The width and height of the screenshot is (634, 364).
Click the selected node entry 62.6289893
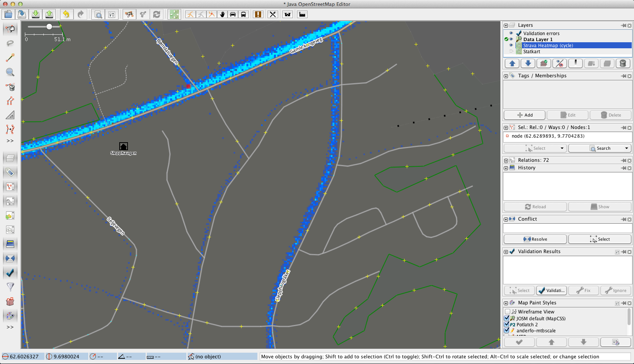coord(568,136)
